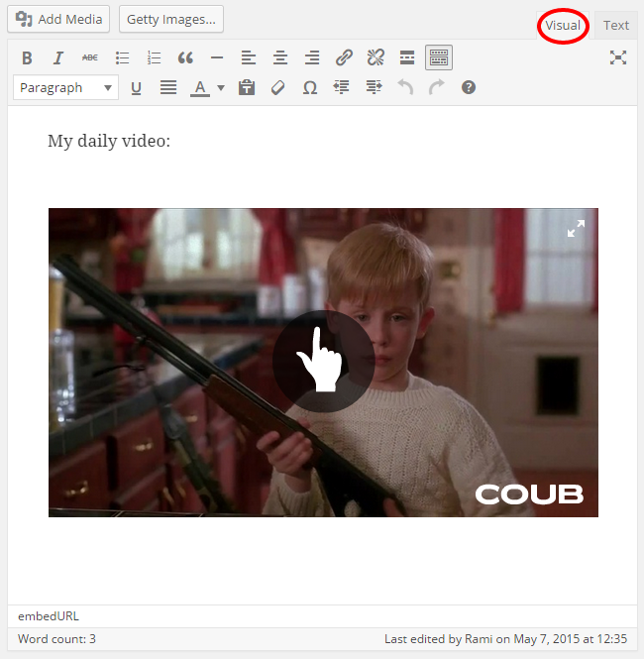
Task: Remove link with unlink icon
Action: tap(376, 57)
